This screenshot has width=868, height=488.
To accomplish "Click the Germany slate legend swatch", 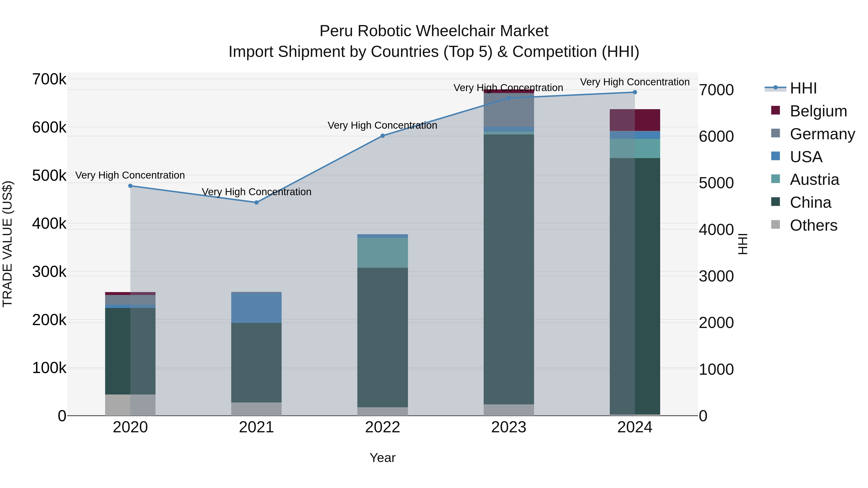I will coord(775,133).
